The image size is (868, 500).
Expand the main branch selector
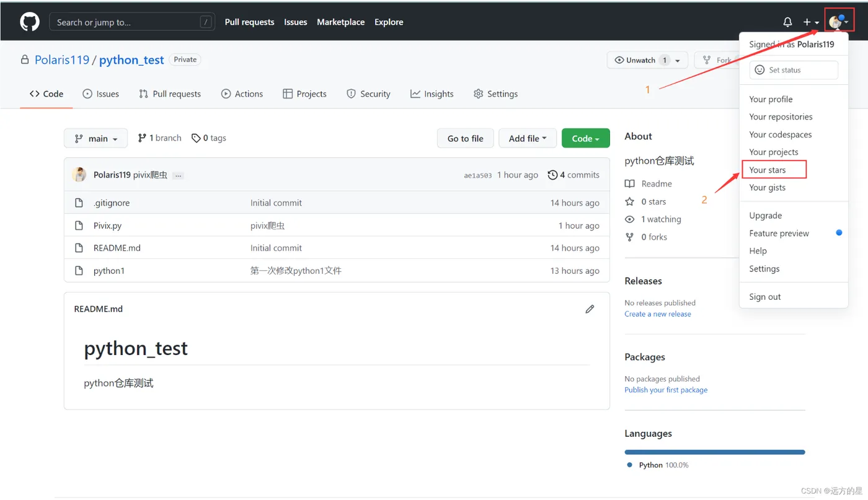point(95,138)
